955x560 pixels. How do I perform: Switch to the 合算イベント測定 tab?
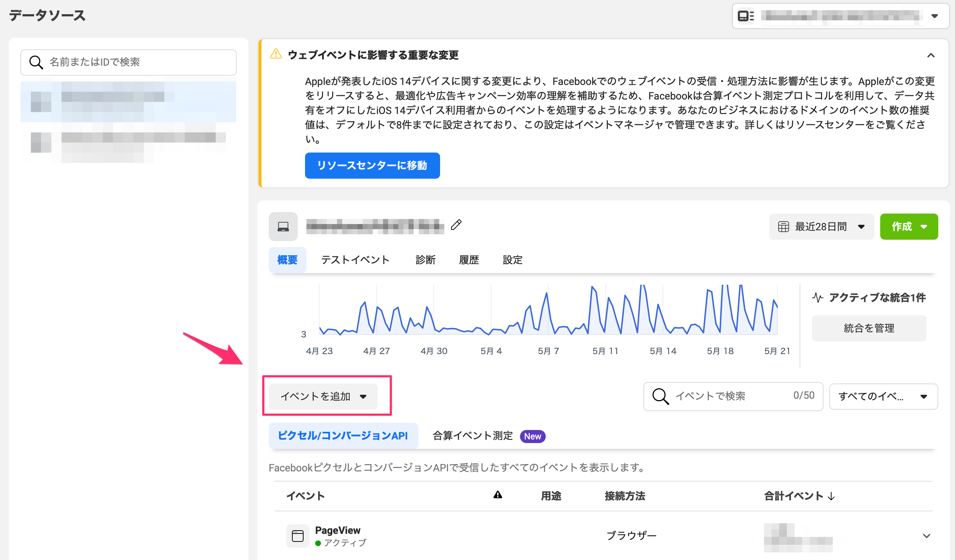(472, 436)
